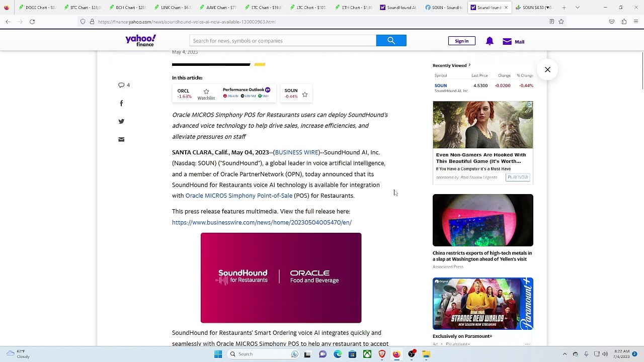Switch to BTC Chart tab
Screen dimensions: 644x362
pos(83,8)
